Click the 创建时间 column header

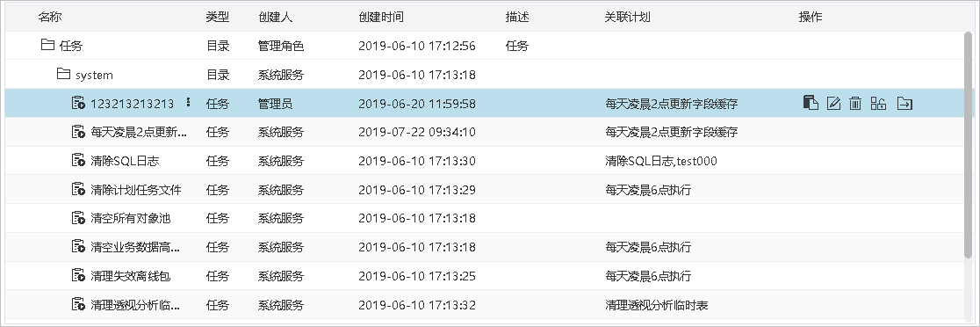(x=380, y=17)
